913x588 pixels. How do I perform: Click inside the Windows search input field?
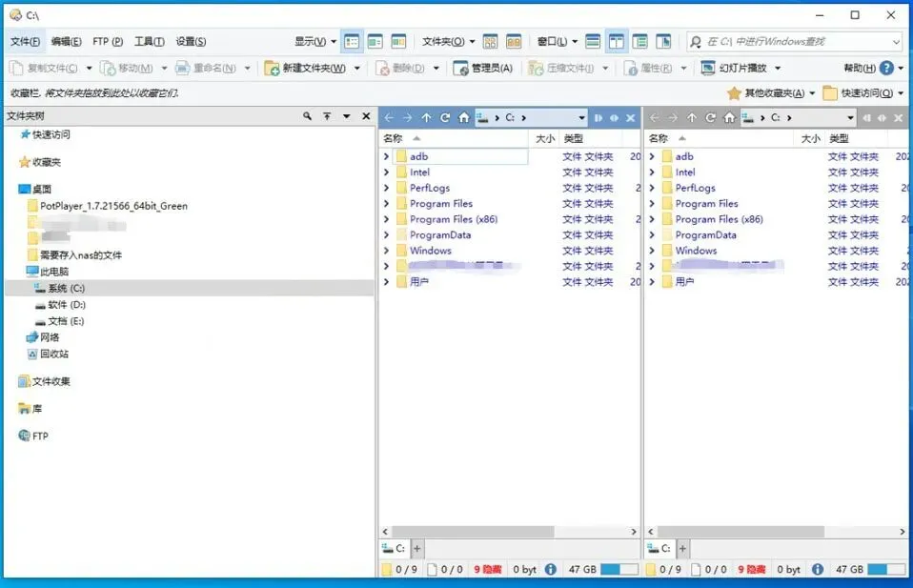(x=796, y=41)
